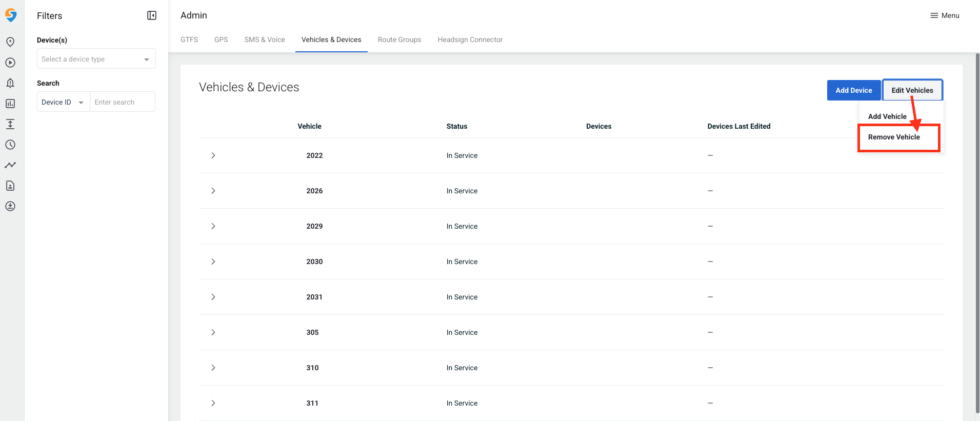Open the Menu hamburger button

click(945, 15)
